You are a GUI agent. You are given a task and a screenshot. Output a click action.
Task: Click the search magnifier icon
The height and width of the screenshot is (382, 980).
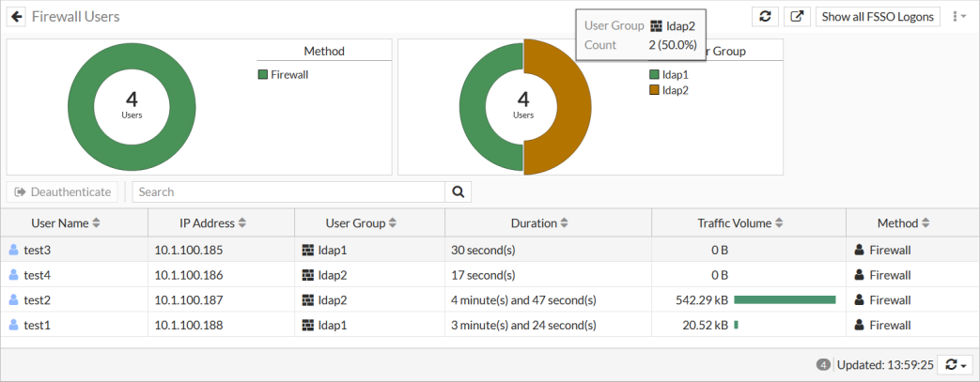[458, 191]
